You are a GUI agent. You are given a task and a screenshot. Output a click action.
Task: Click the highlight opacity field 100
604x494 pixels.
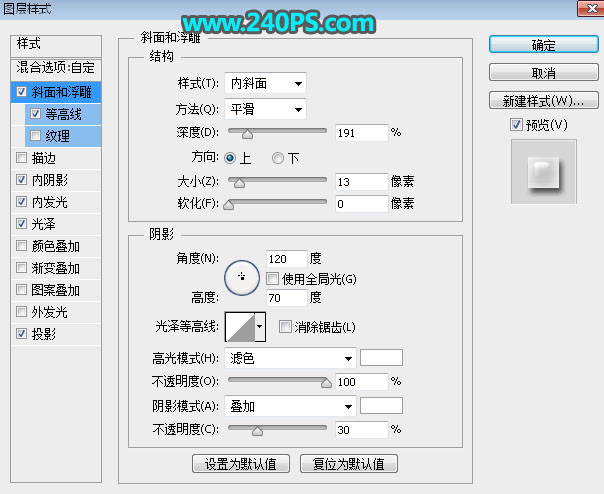(361, 381)
